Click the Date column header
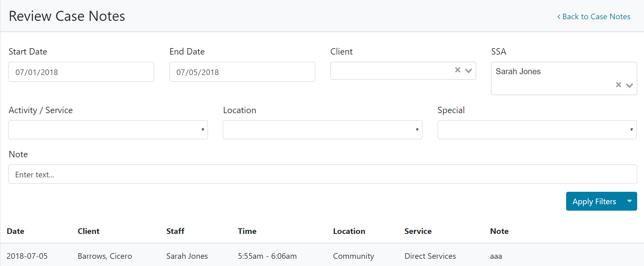This screenshot has width=644, height=266. pyautogui.click(x=16, y=231)
